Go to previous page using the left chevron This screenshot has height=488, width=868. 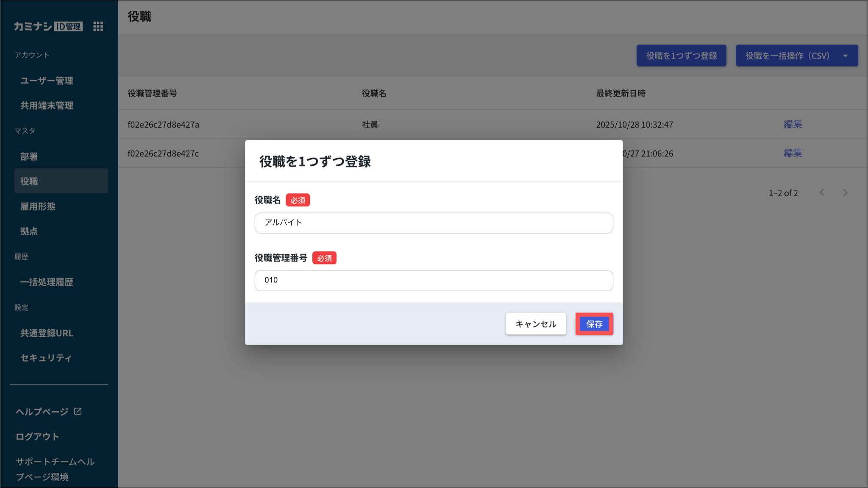point(822,192)
